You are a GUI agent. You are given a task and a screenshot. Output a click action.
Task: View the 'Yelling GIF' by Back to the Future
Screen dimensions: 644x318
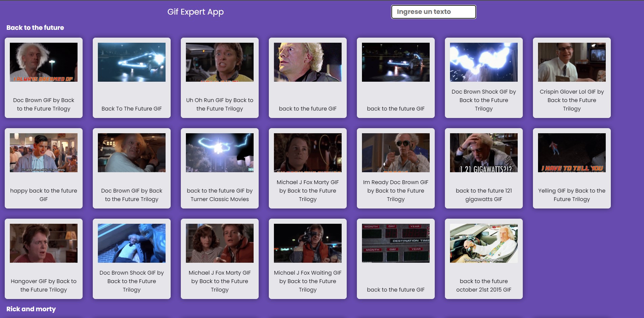click(x=571, y=153)
